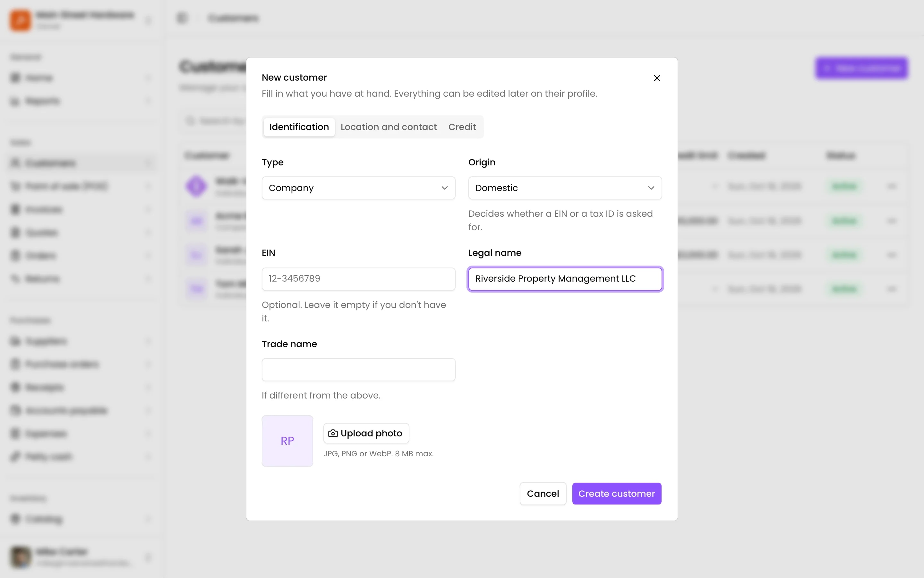Close the New customer dialog

coord(657,78)
